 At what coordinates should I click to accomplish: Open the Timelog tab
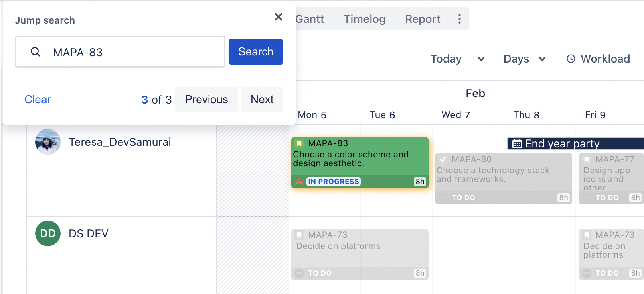click(365, 19)
